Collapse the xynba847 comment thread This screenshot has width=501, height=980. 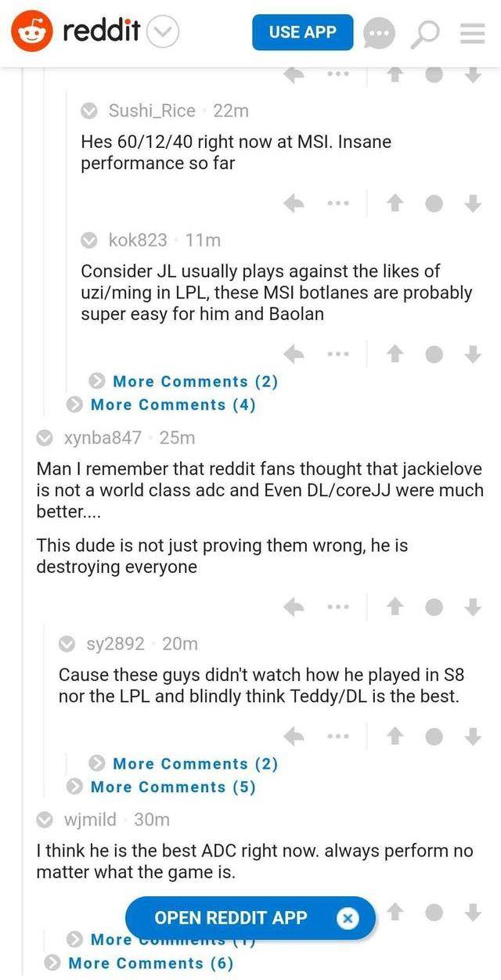[46, 438]
